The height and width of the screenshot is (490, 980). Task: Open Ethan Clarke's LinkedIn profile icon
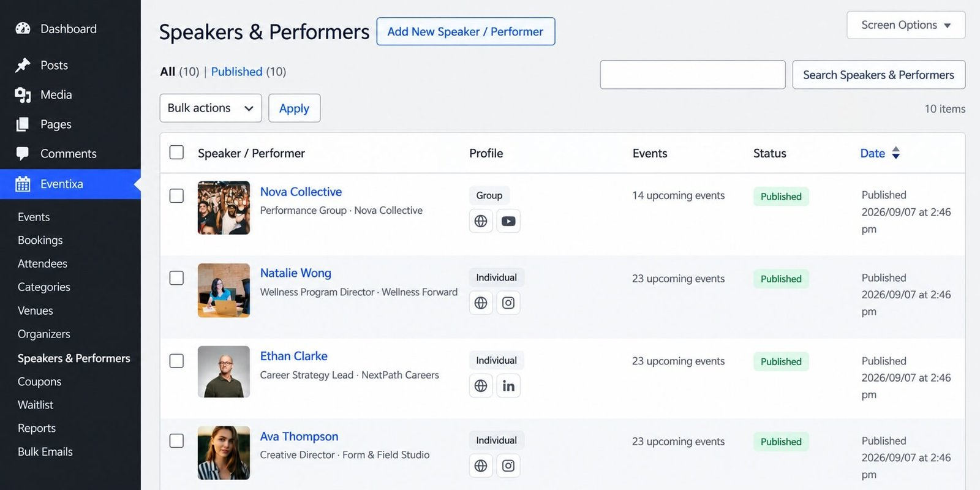(x=508, y=386)
